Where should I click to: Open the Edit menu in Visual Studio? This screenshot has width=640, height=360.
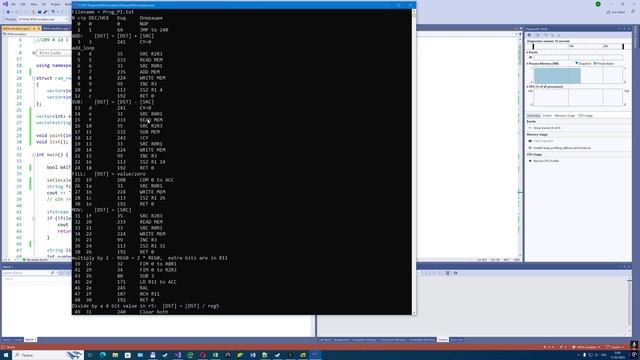(23, 4)
